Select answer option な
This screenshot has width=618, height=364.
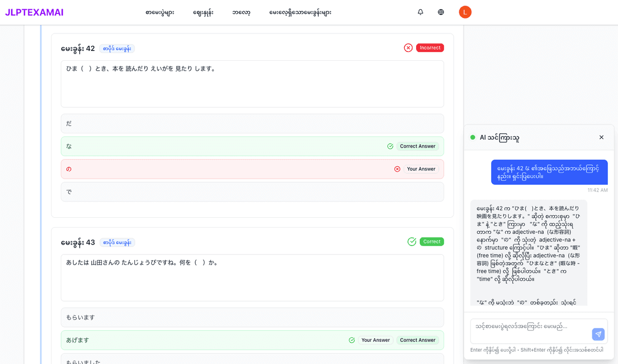click(x=252, y=146)
